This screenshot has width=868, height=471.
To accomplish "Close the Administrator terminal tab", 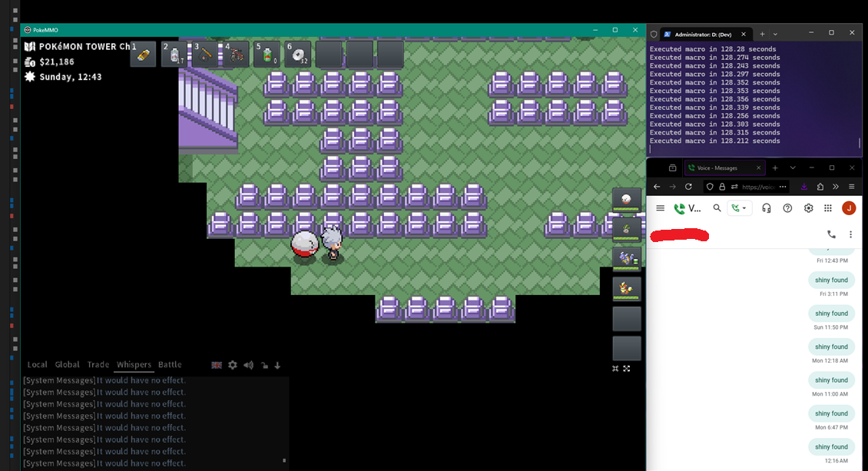I will [744, 35].
